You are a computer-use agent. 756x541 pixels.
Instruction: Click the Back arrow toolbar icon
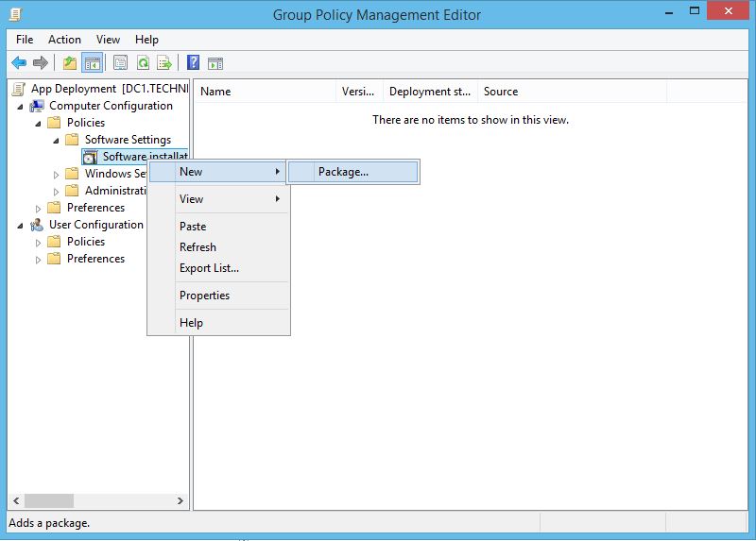point(18,63)
